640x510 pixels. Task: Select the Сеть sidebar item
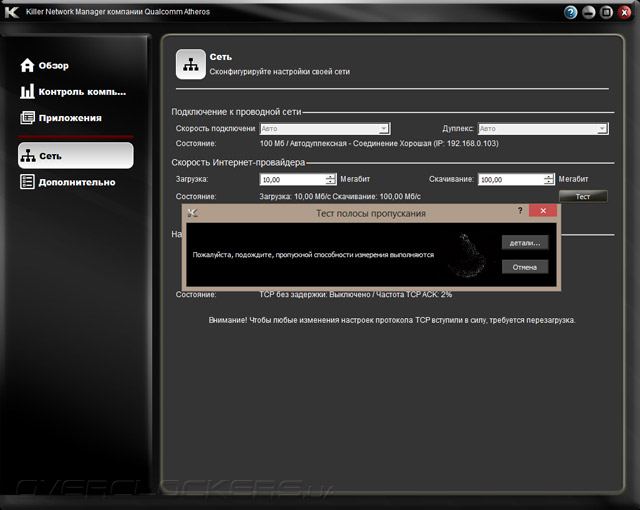[x=76, y=155]
